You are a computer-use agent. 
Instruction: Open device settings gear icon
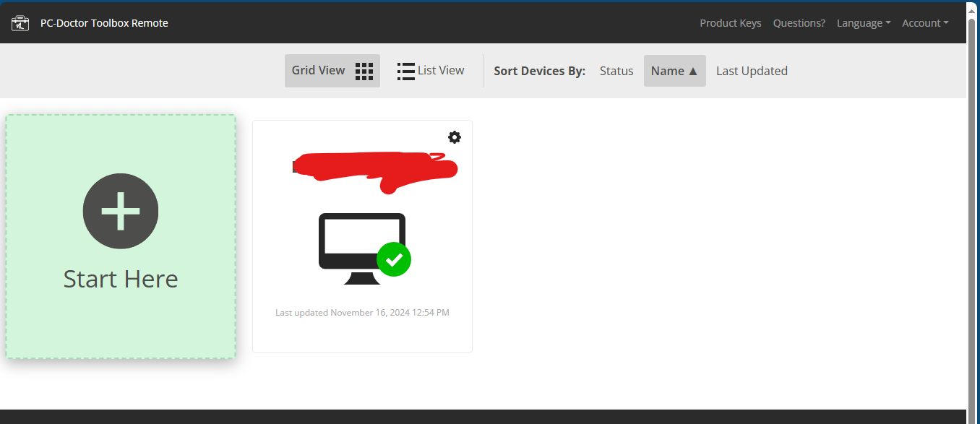click(x=455, y=137)
